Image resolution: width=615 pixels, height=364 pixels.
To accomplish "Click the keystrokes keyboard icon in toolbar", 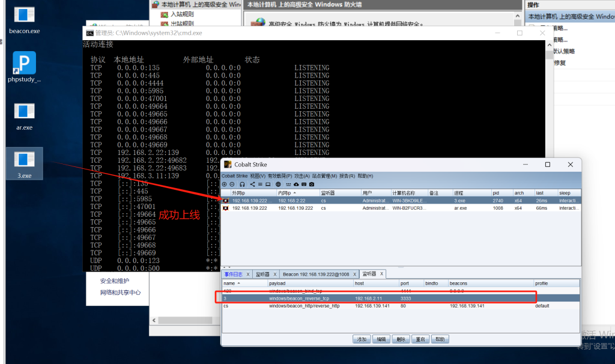I will [x=304, y=184].
